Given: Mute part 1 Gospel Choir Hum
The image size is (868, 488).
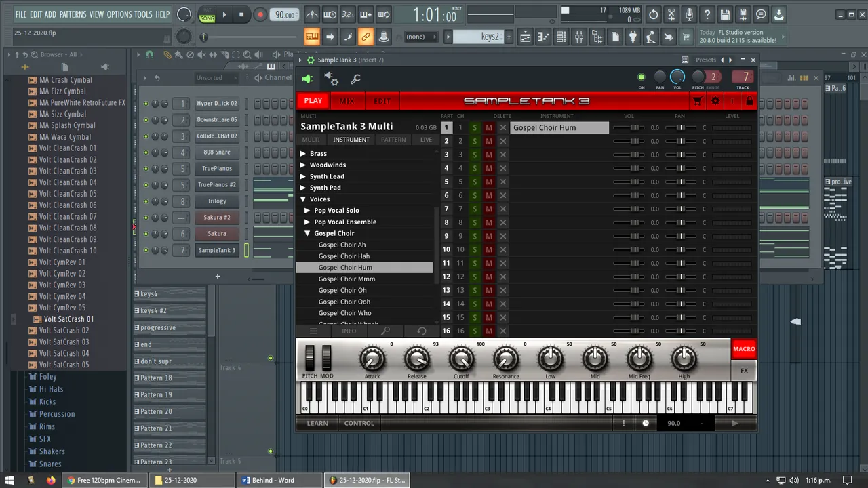Looking at the screenshot, I should pyautogui.click(x=488, y=127).
